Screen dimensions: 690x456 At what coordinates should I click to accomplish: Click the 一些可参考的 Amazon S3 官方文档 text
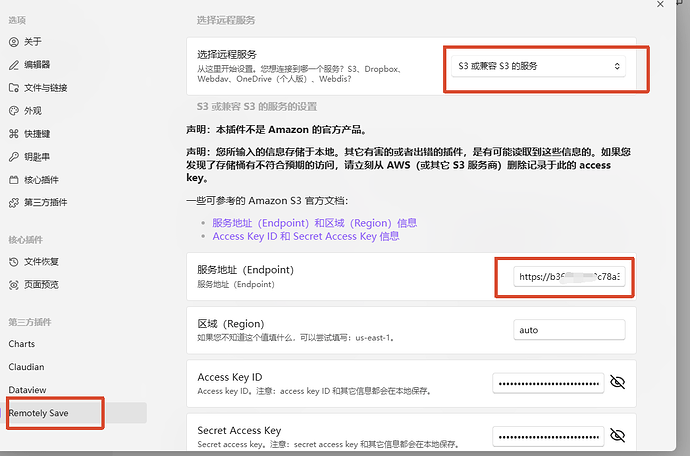[267, 201]
